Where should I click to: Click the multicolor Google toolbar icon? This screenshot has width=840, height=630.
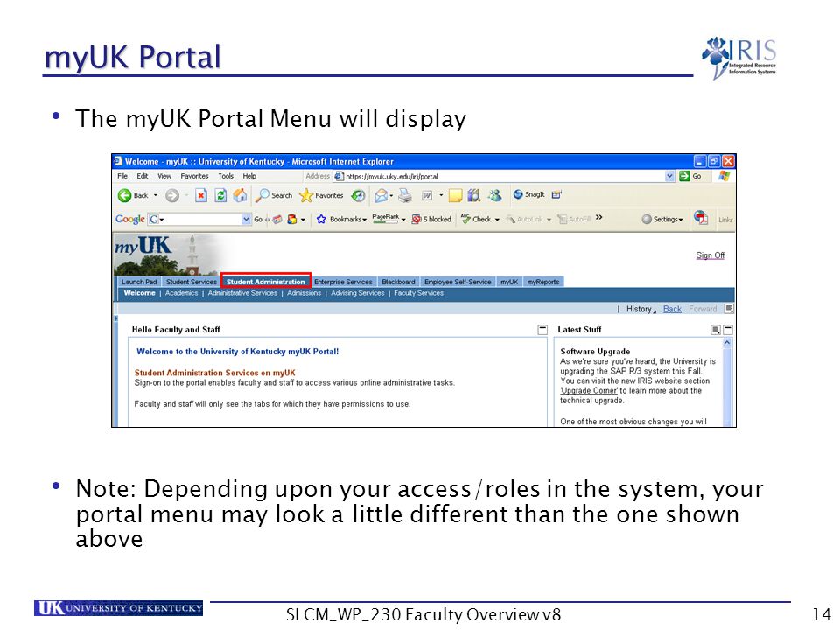click(292, 219)
